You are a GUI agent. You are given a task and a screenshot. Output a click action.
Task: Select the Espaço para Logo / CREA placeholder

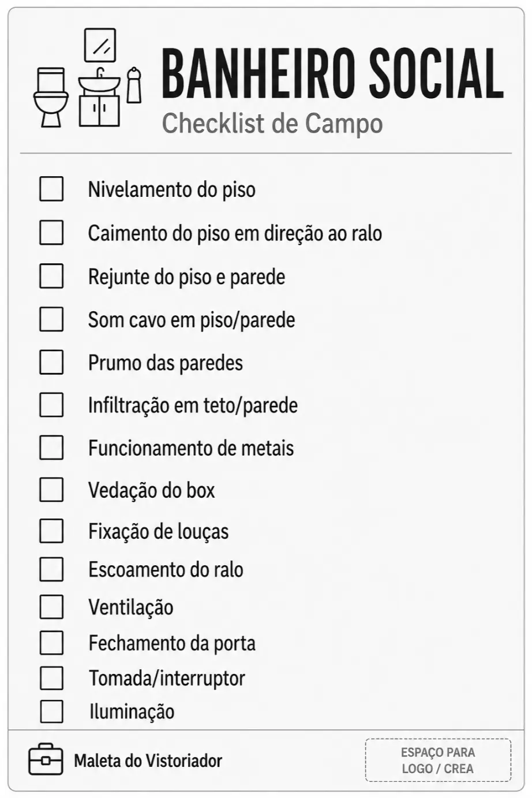[438, 760]
